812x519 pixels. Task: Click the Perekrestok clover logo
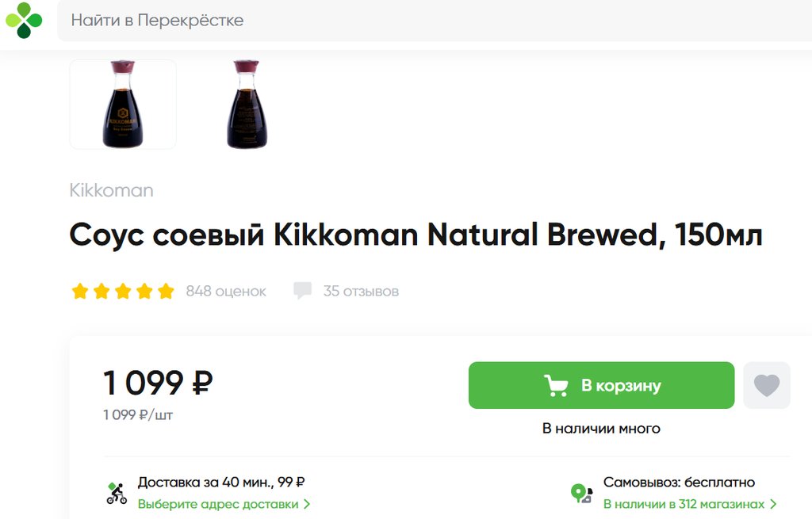tap(24, 20)
